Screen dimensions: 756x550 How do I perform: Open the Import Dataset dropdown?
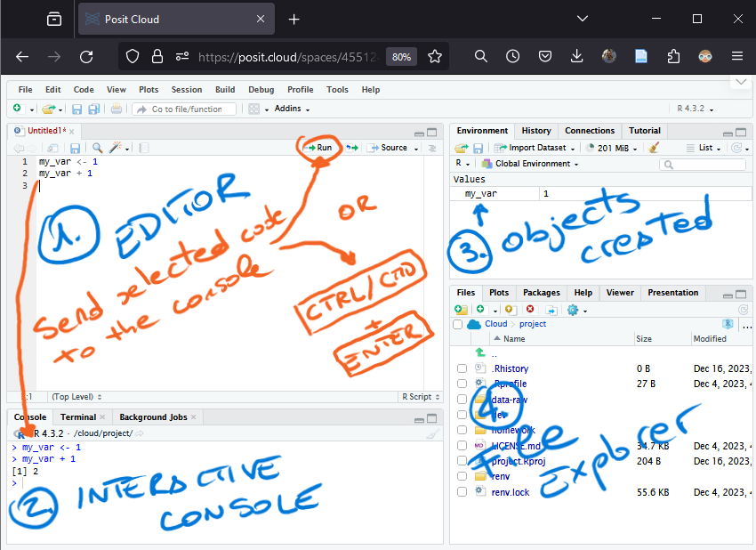tap(535, 148)
